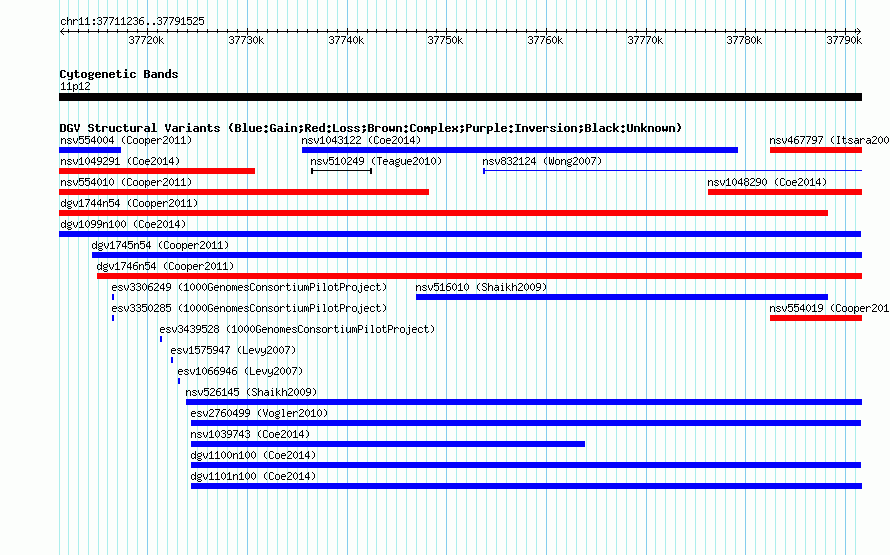Open nsv526145 (Shaikh2009) variant label
Viewport: 890px width, 555px height.
coord(251,392)
